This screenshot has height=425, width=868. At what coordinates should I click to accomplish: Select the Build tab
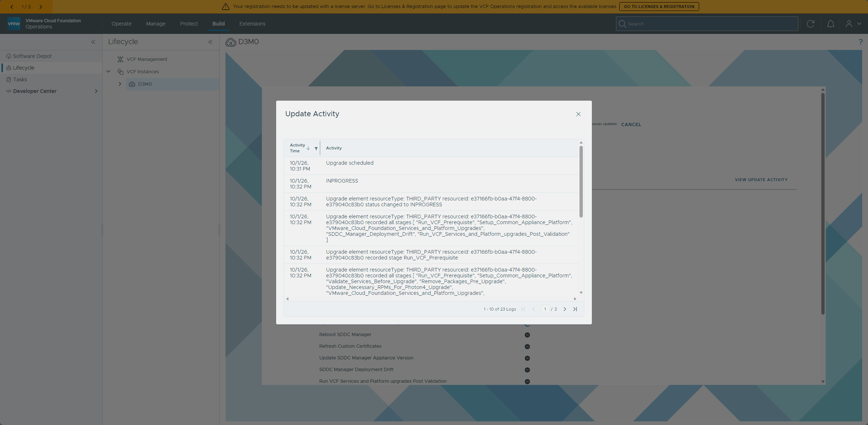pos(218,24)
